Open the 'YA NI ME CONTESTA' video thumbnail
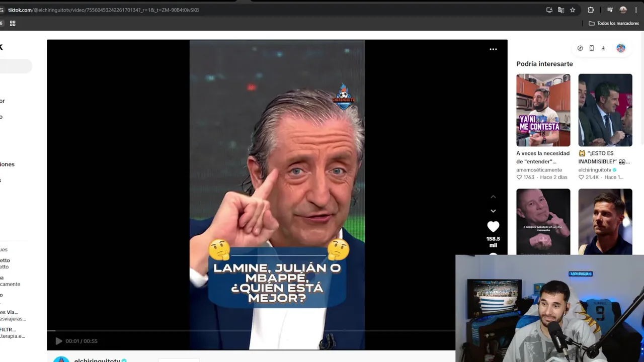Screen dimensions: 644x362 543,110
